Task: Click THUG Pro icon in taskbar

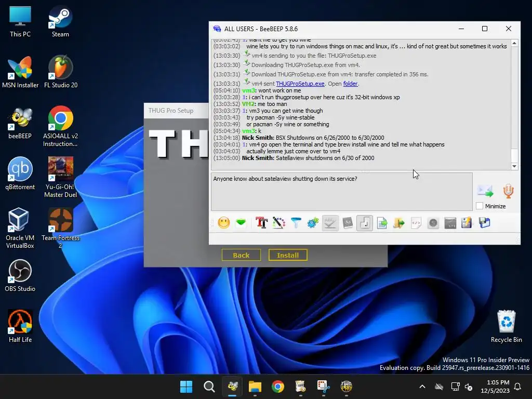Action: click(347, 387)
